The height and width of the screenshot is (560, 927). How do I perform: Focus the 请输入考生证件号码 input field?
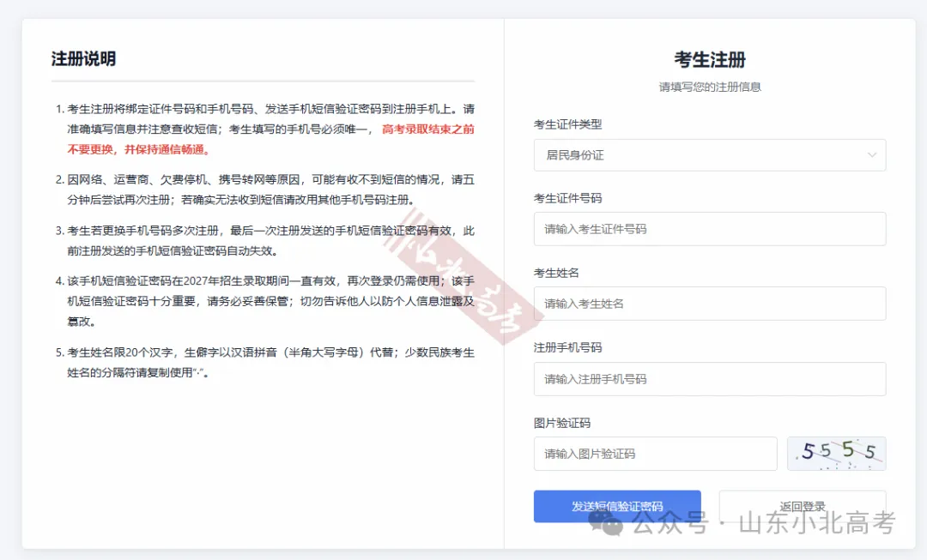[710, 229]
